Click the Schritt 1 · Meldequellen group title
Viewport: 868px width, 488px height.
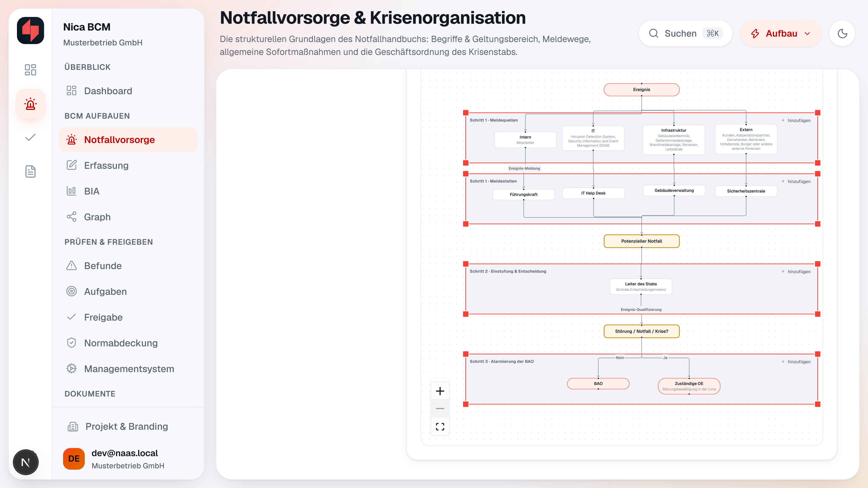click(x=494, y=120)
